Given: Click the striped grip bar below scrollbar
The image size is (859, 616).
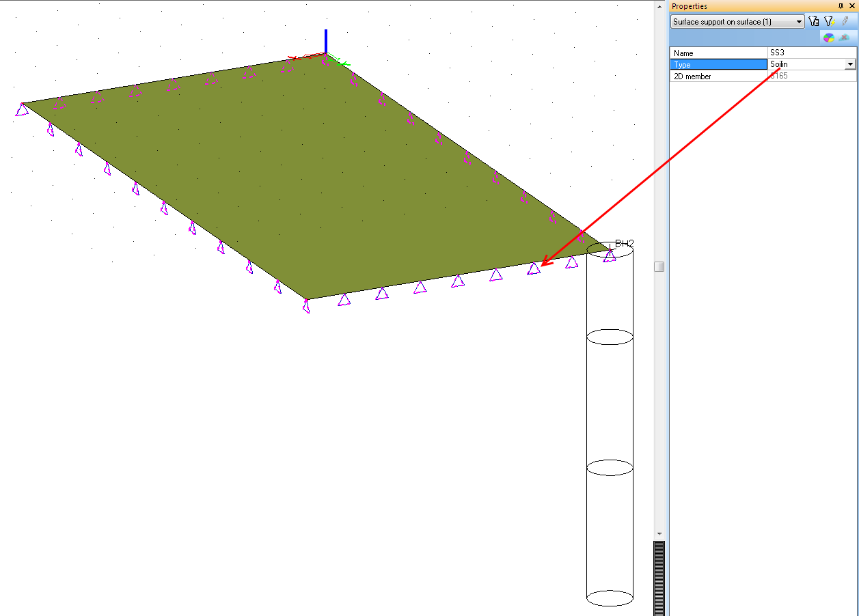Looking at the screenshot, I should pos(659,577).
